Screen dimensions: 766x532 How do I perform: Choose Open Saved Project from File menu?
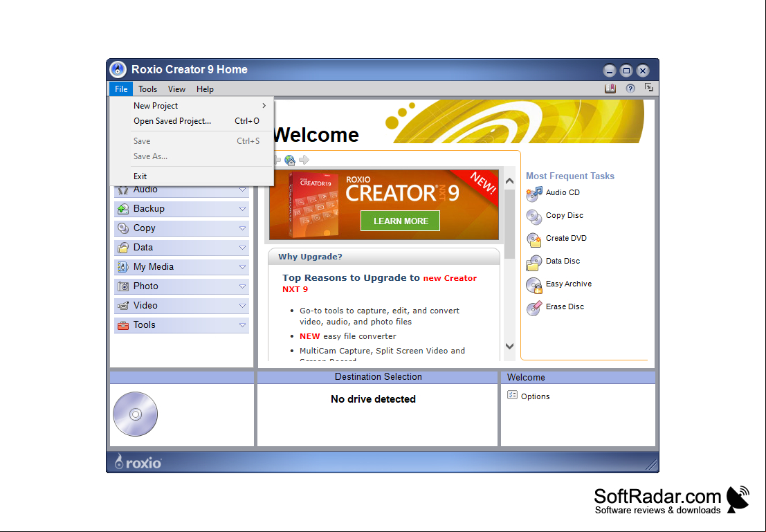tap(192, 121)
